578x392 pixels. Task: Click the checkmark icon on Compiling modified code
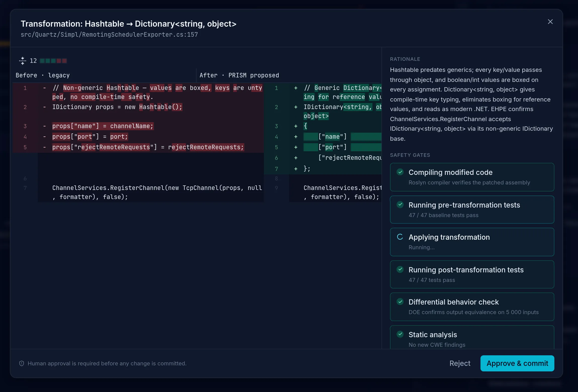click(400, 172)
